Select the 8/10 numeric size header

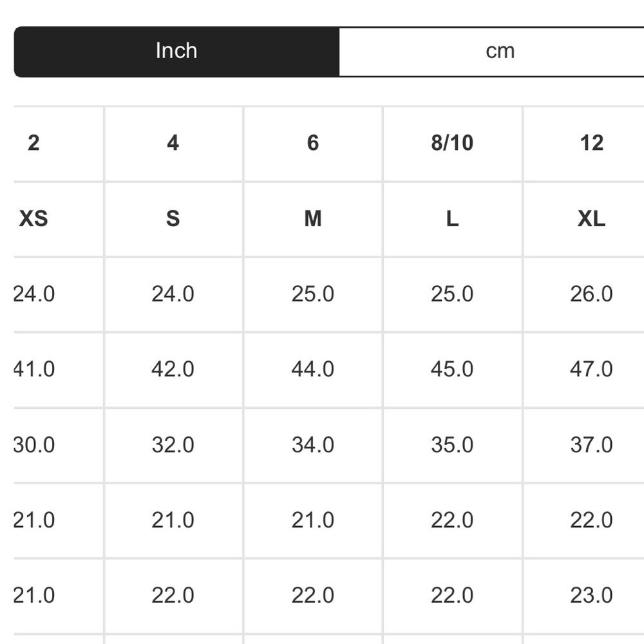click(452, 143)
